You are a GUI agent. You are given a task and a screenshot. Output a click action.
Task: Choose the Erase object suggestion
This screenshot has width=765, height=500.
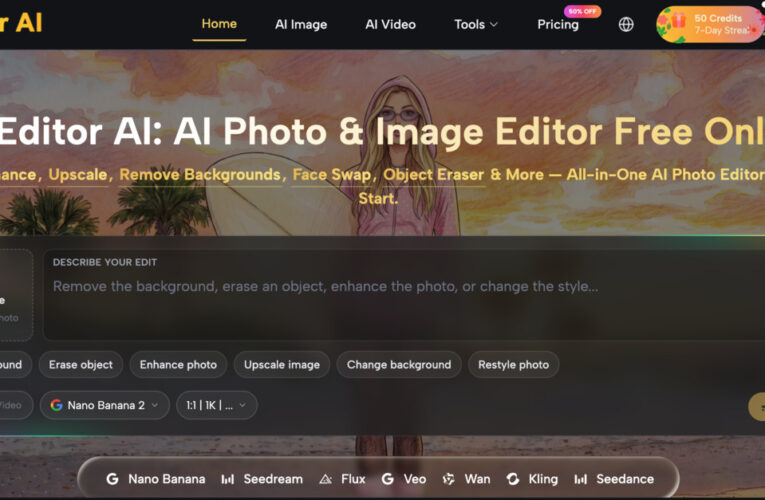pyautogui.click(x=81, y=364)
